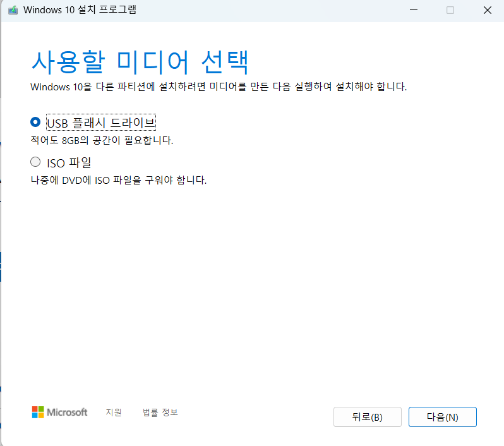The width and height of the screenshot is (504, 446).
Task: Choose the ISO 파일 radio option
Action: pyautogui.click(x=35, y=162)
